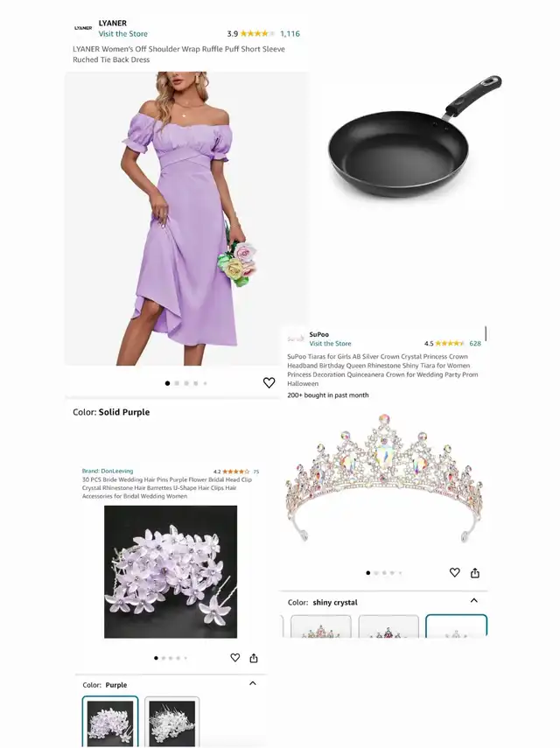This screenshot has height=748, width=560.
Task: Select the purple hair pins color swatch
Action: [x=110, y=721]
